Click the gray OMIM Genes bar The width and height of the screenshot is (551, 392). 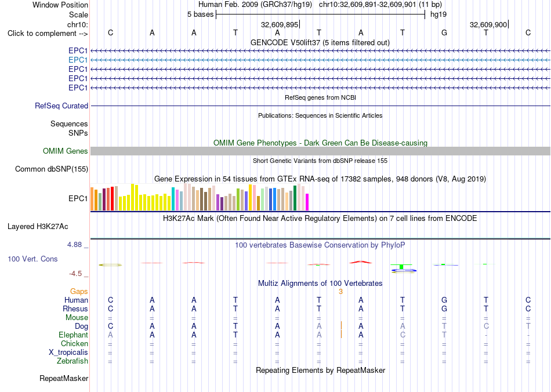coord(320,151)
